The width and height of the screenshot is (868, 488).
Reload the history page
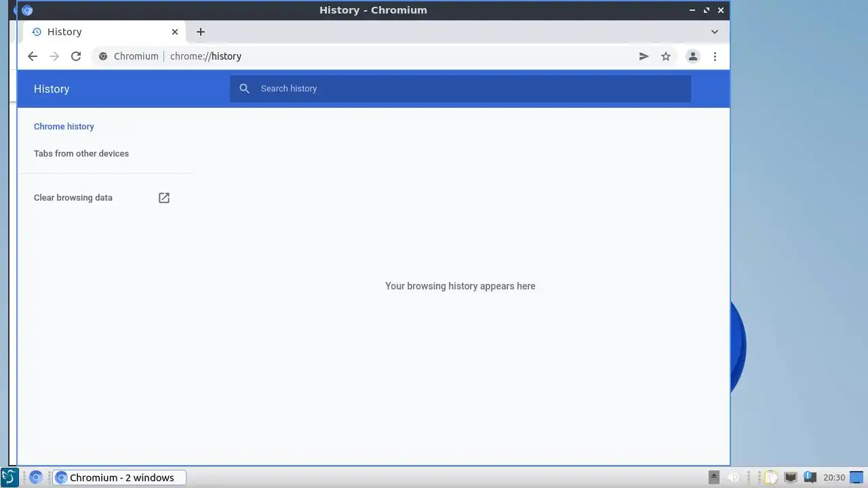pos(76,56)
